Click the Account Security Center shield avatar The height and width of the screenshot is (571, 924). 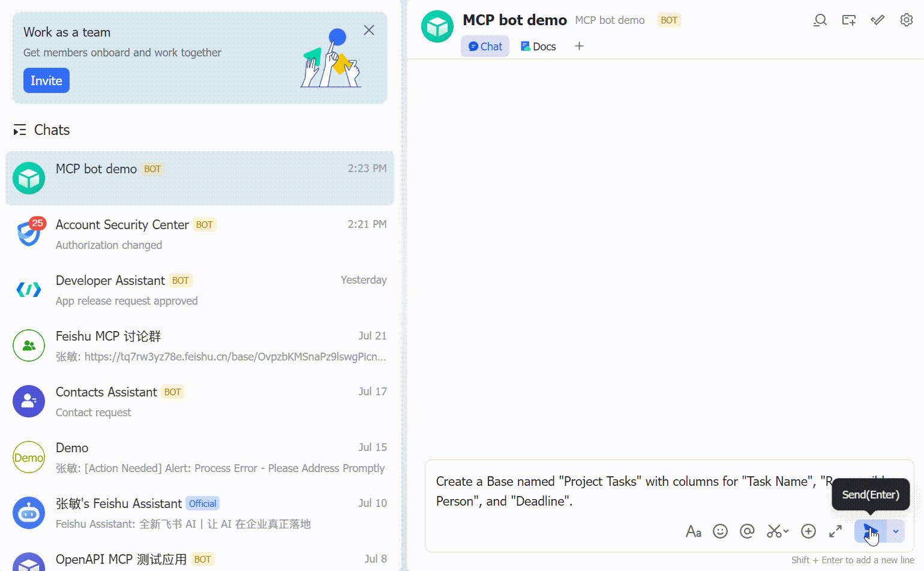29,233
